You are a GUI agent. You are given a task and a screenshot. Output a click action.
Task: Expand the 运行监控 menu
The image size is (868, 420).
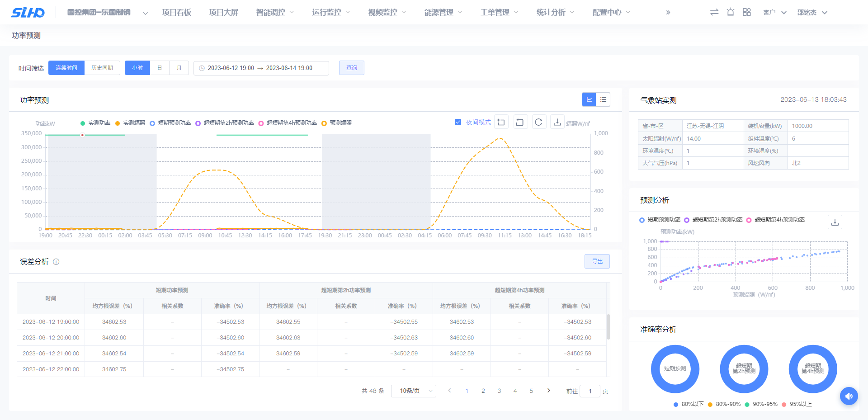coord(331,13)
